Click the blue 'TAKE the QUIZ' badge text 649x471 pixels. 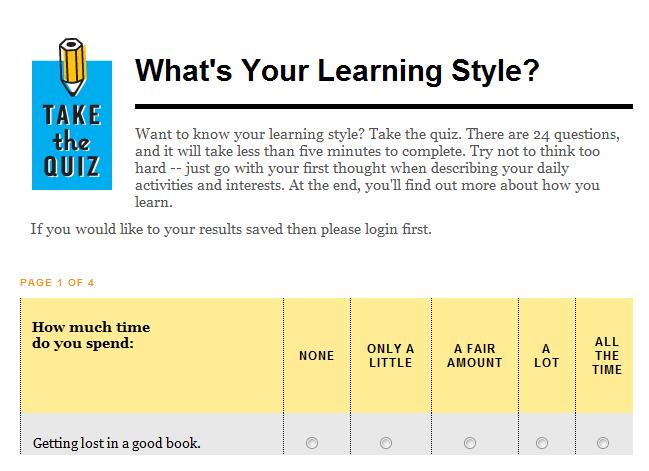pos(72,141)
